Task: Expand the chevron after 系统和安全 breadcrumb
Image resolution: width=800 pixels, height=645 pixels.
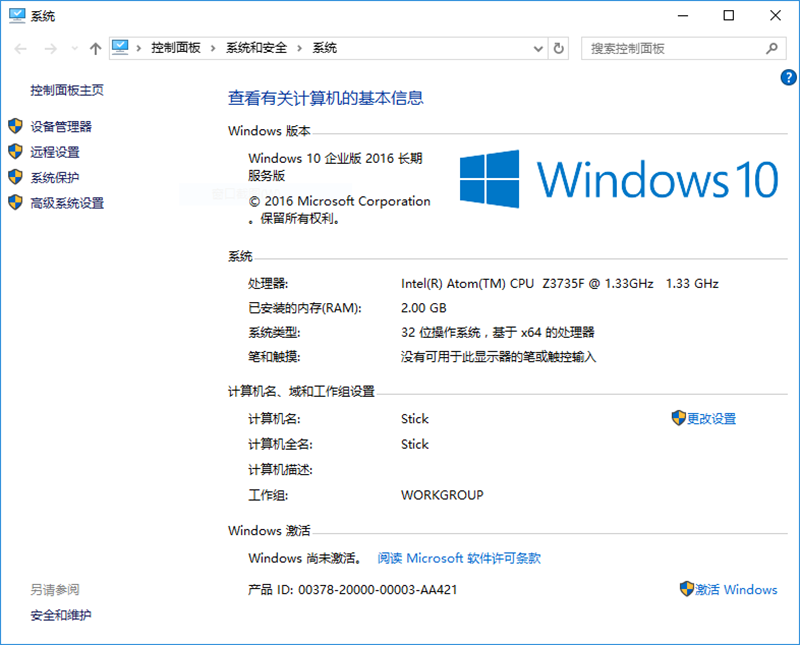Action: coord(299,48)
